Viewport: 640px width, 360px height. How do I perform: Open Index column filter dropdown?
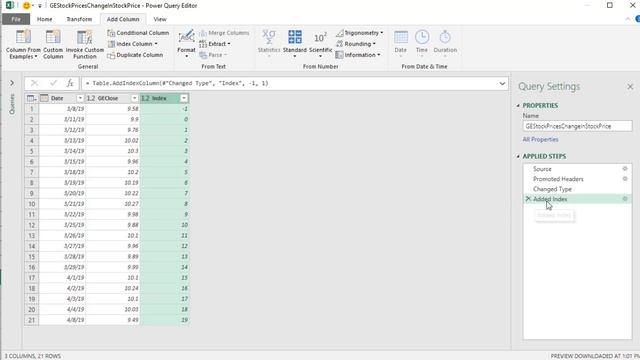pos(184,98)
